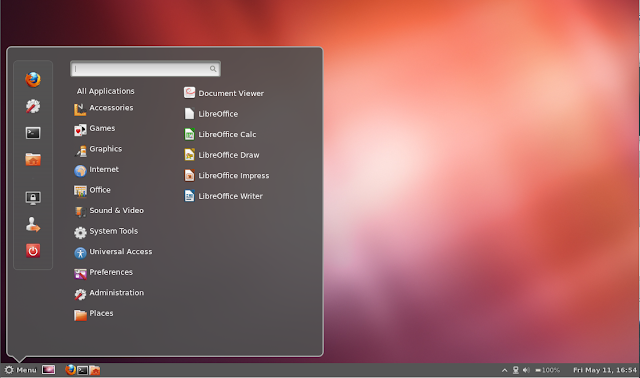Open the Internet category
Viewport: 640px width, 378px height.
(96, 170)
